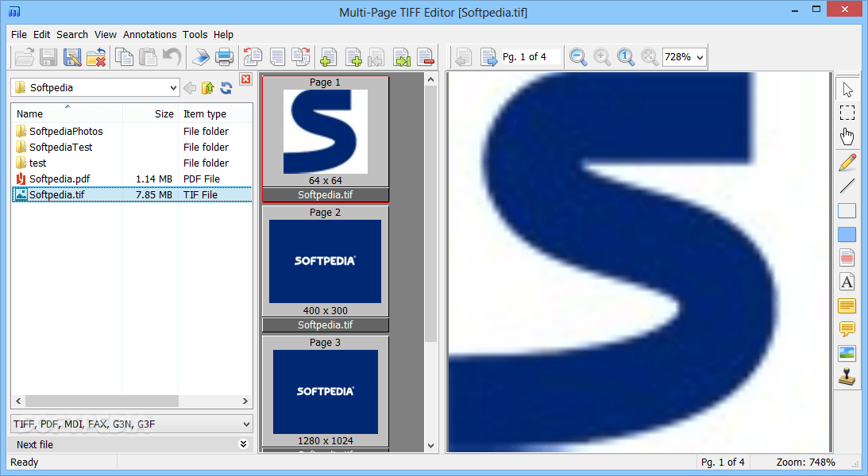Click the actual size 1:1 zoom icon
Viewport: 868px width, 476px height.
[626, 57]
